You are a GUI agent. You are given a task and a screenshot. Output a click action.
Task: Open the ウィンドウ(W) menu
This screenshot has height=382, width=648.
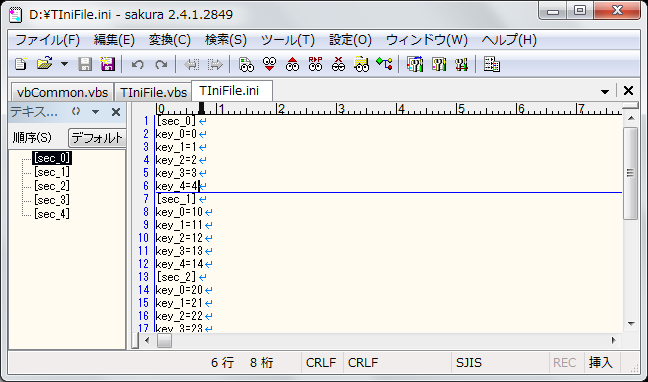(x=426, y=40)
